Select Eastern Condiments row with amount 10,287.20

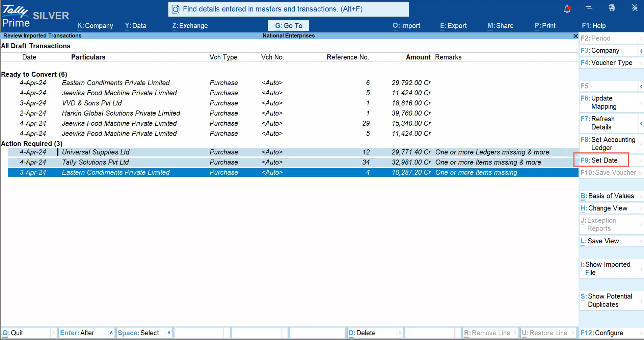tap(293, 172)
